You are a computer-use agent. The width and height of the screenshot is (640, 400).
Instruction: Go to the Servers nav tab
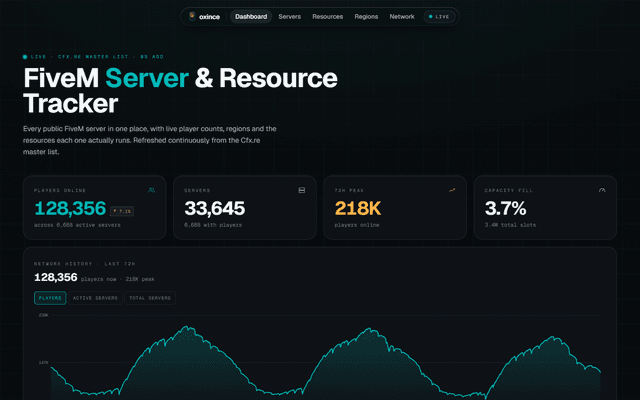[x=289, y=17]
